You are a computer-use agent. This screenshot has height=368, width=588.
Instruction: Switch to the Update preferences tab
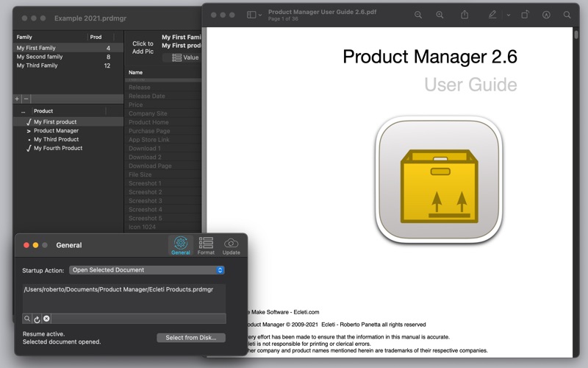point(231,246)
